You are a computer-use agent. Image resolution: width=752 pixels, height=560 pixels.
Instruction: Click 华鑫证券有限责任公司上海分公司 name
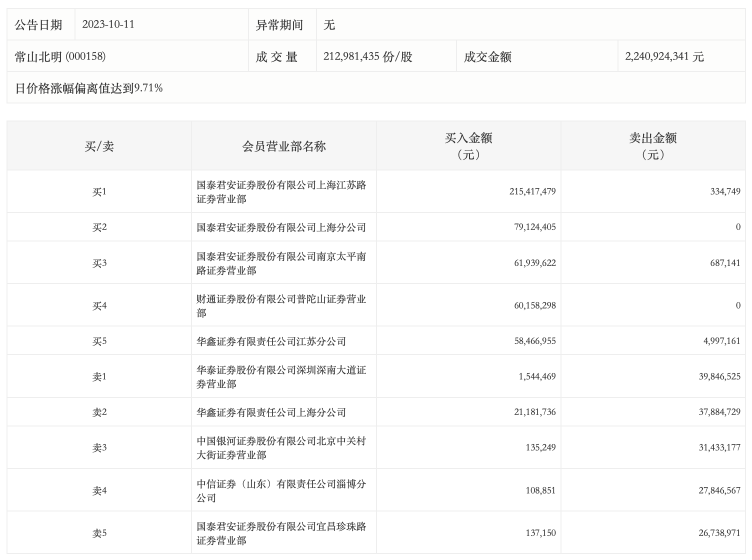coord(271,412)
